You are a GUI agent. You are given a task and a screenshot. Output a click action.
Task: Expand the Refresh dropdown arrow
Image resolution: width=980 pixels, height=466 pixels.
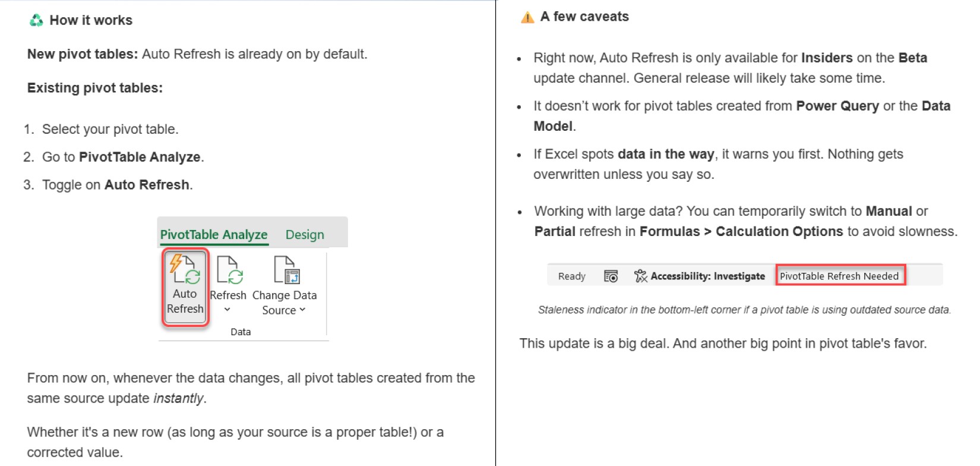pos(227,310)
